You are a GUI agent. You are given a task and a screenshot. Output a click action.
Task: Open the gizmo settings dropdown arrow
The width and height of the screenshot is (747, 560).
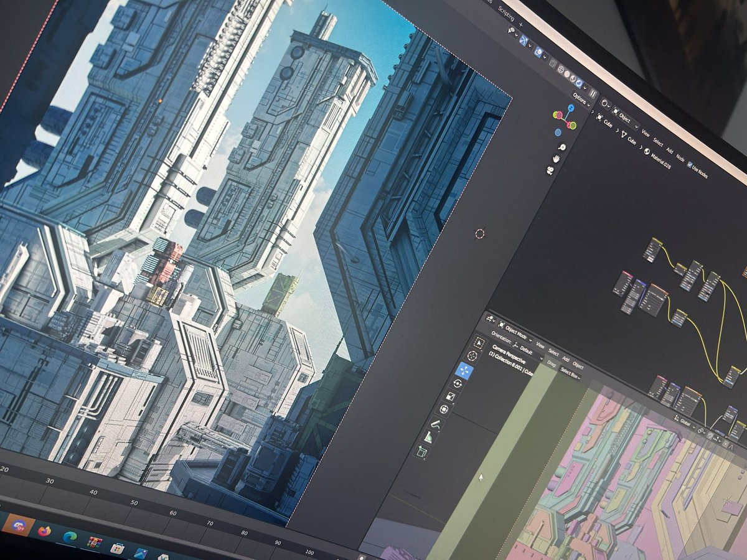(530, 45)
